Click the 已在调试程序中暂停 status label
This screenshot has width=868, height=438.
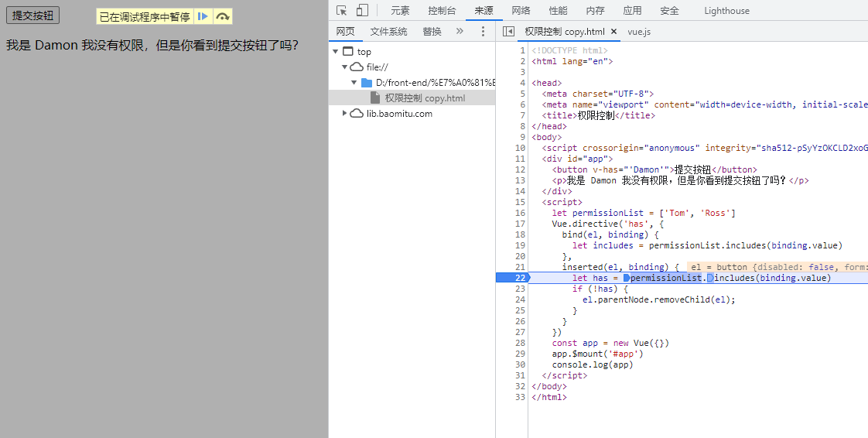pyautogui.click(x=145, y=16)
